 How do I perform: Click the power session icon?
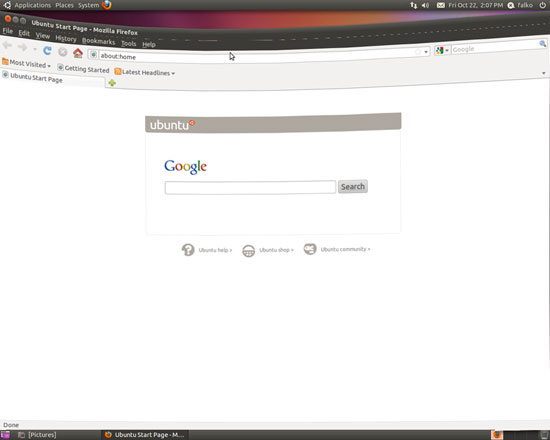(x=543, y=5)
